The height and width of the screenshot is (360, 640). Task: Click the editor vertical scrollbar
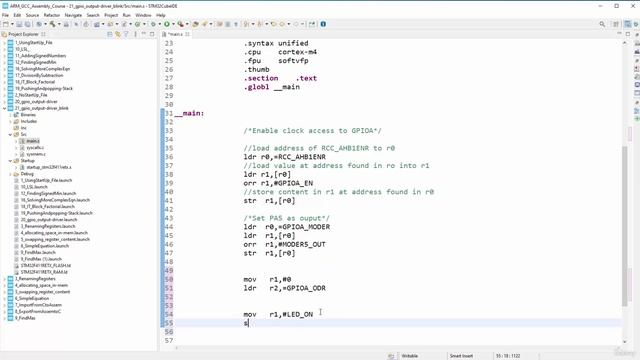[624, 225]
